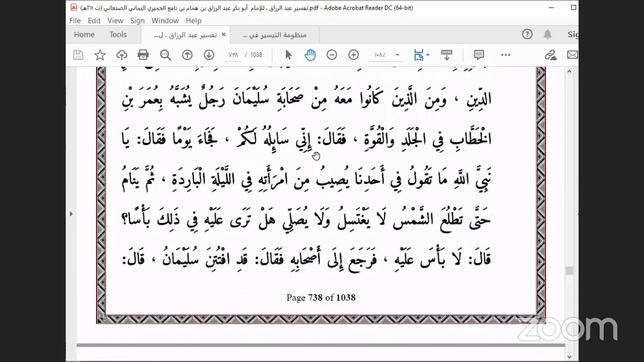Open the notifications bell
Image resolution: width=644 pixels, height=362 pixels.
coord(548,34)
